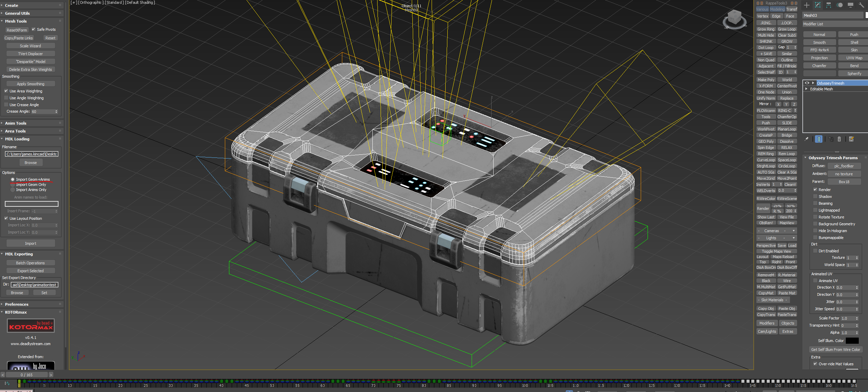Uncheck Use Area Weighting
Image resolution: width=868 pixels, height=392 pixels.
tap(6, 91)
